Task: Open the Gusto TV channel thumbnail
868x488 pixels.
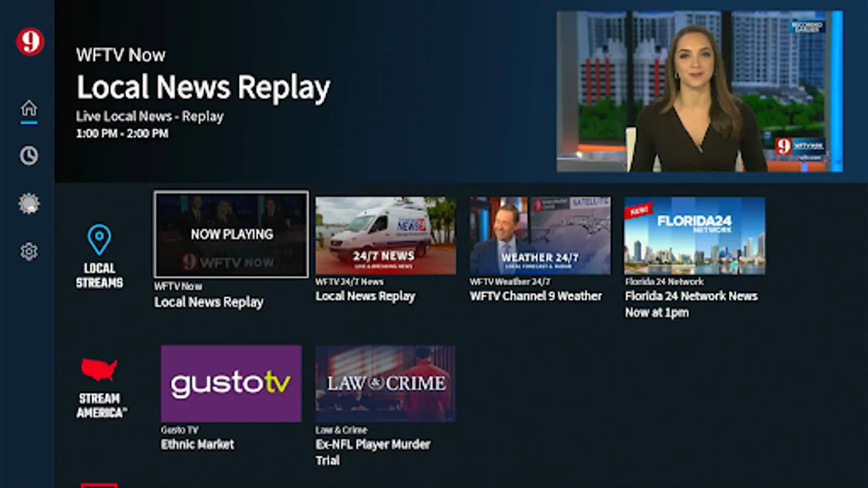Action: pyautogui.click(x=231, y=383)
